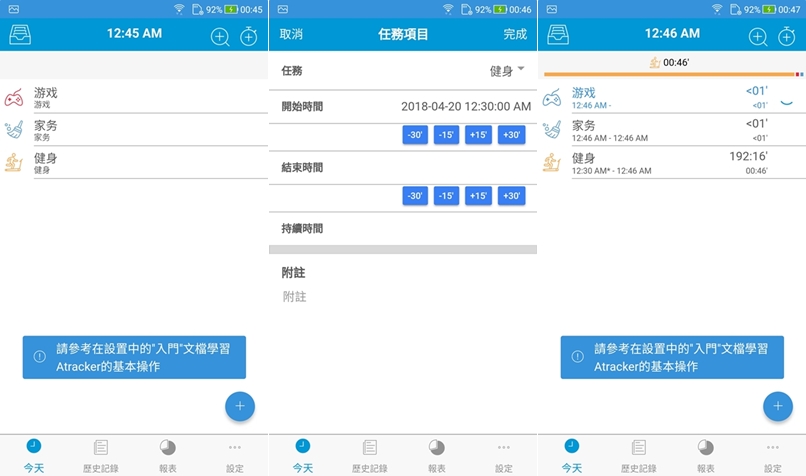Tap the 12:46 AM header title in right screen
The height and width of the screenshot is (476, 806).
[x=672, y=33]
